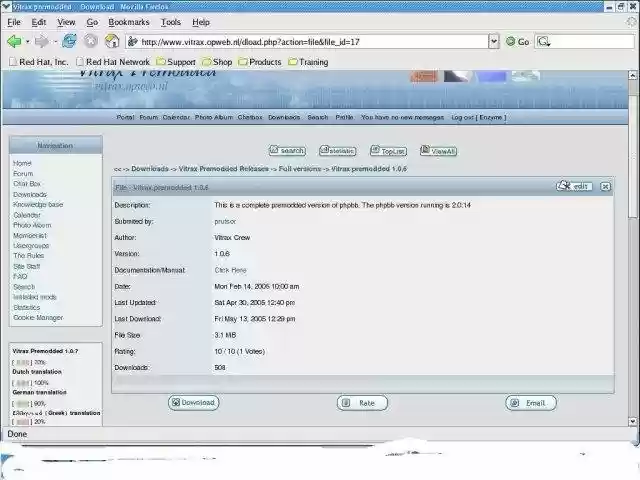This screenshot has width=640, height=480.
Task: Open the Shop bookmarks folder
Action: (x=217, y=62)
